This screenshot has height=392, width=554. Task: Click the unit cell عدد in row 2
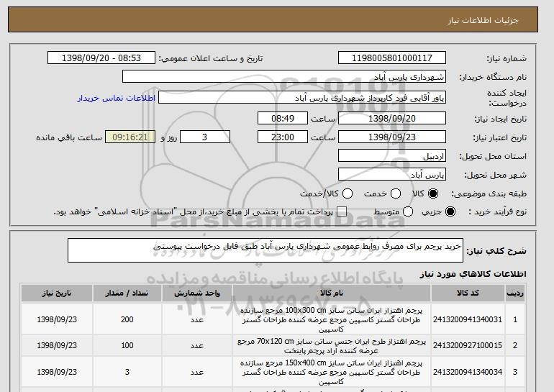click(x=197, y=346)
